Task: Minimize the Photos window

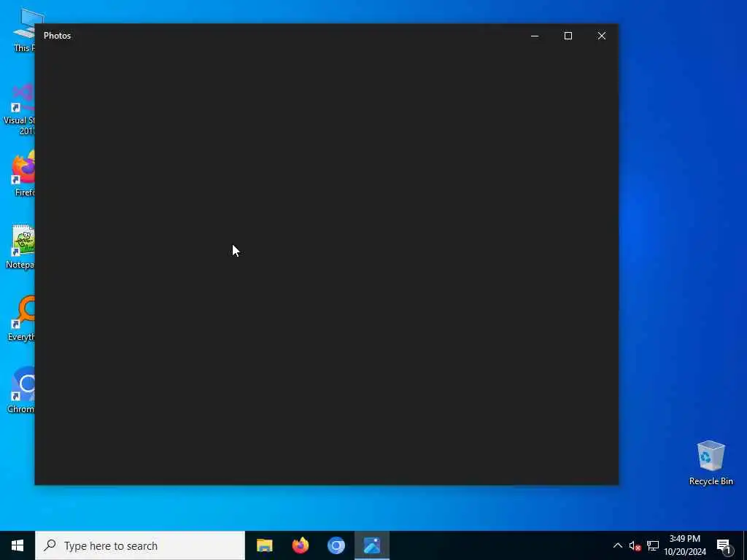Action: coord(535,36)
